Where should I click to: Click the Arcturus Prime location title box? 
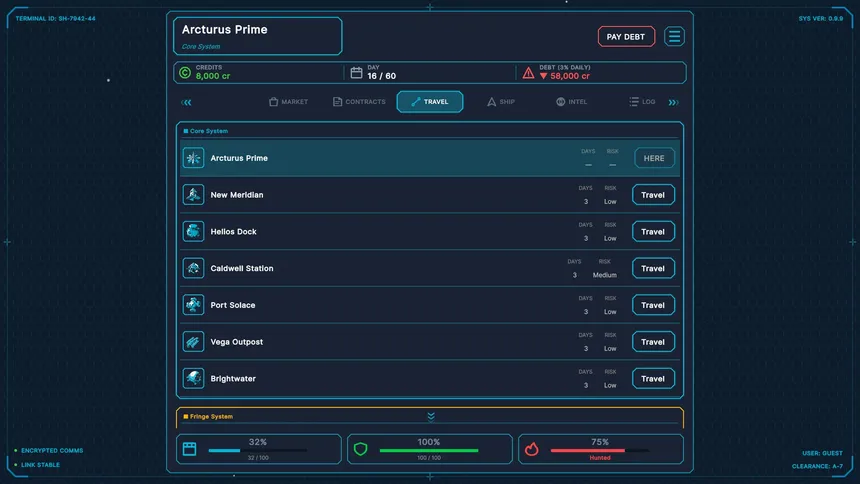point(258,36)
